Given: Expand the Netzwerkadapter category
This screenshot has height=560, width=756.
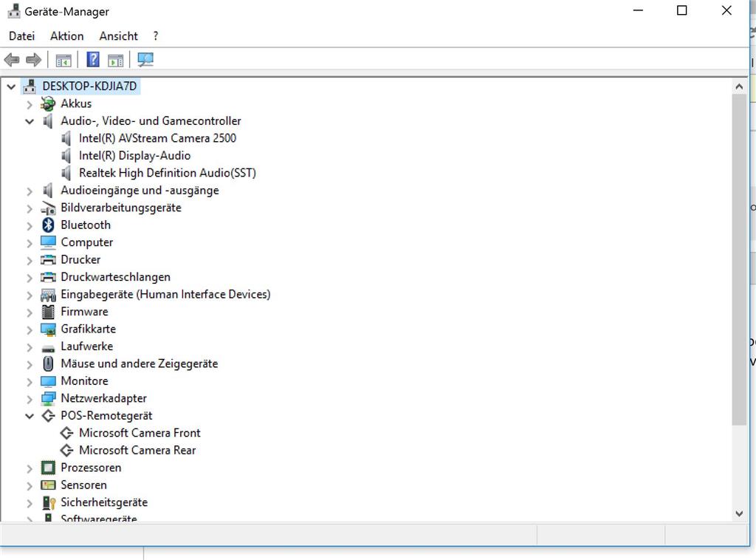Looking at the screenshot, I should pyautogui.click(x=30, y=400).
